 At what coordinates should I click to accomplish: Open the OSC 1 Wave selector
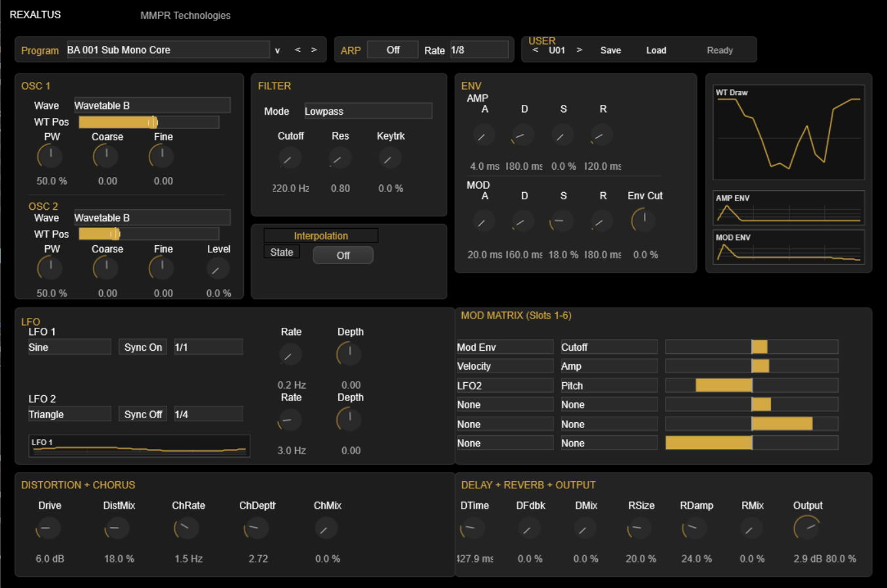coord(151,105)
